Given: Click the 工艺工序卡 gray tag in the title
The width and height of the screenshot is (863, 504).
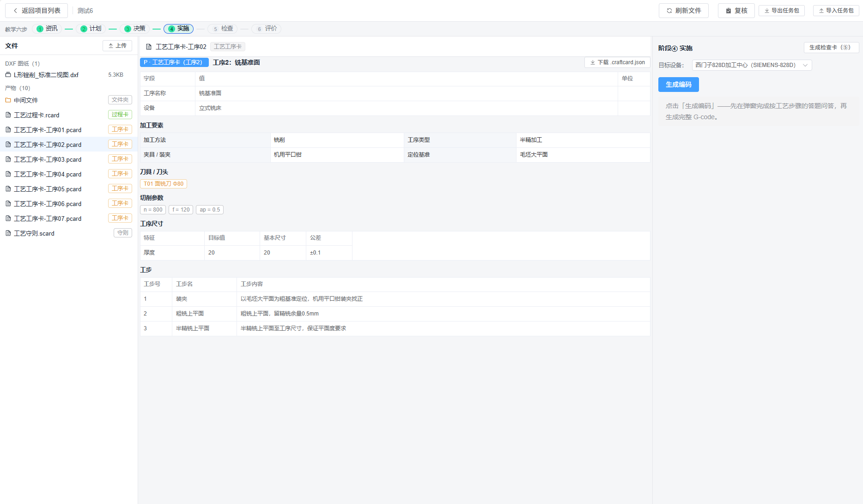Looking at the screenshot, I should click(228, 47).
